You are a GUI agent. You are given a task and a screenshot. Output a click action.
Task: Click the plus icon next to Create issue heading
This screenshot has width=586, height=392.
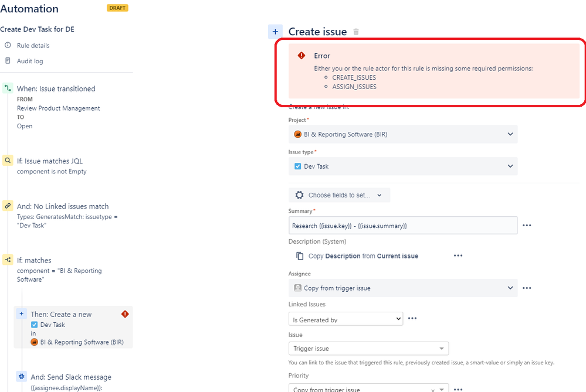[x=275, y=32]
